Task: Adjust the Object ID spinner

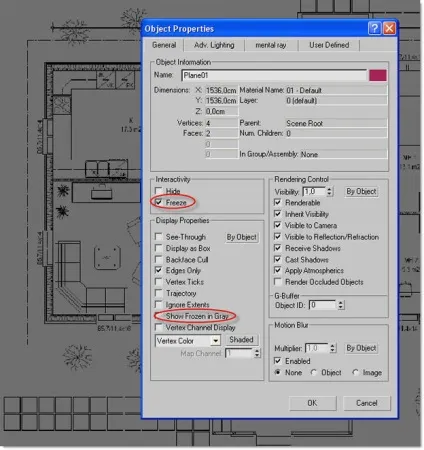Action: click(x=340, y=305)
